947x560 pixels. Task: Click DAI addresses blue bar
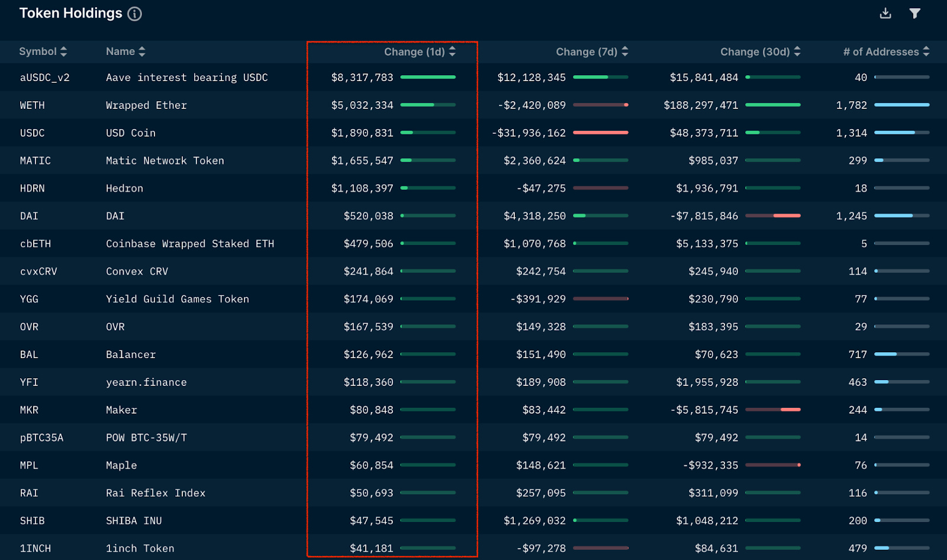tap(902, 215)
